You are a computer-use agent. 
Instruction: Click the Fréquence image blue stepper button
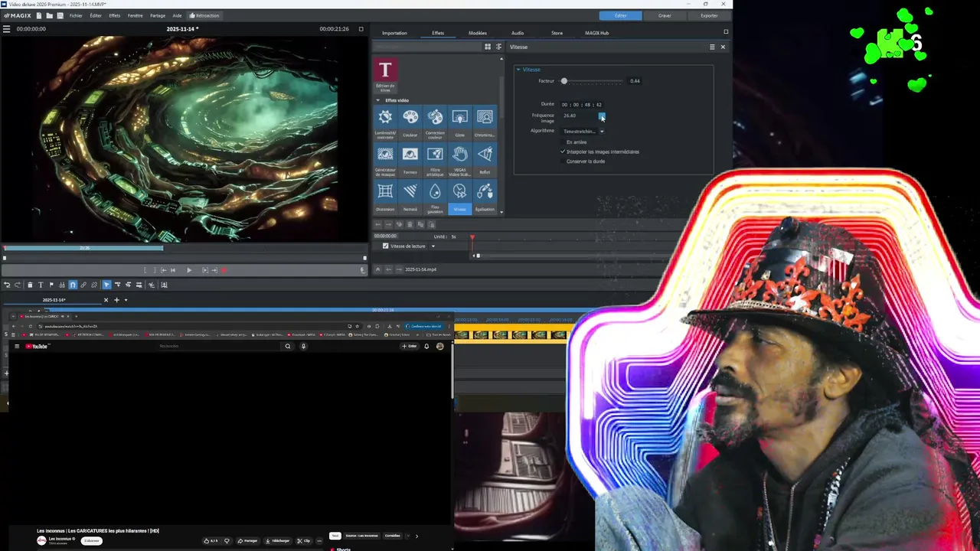pyautogui.click(x=602, y=116)
